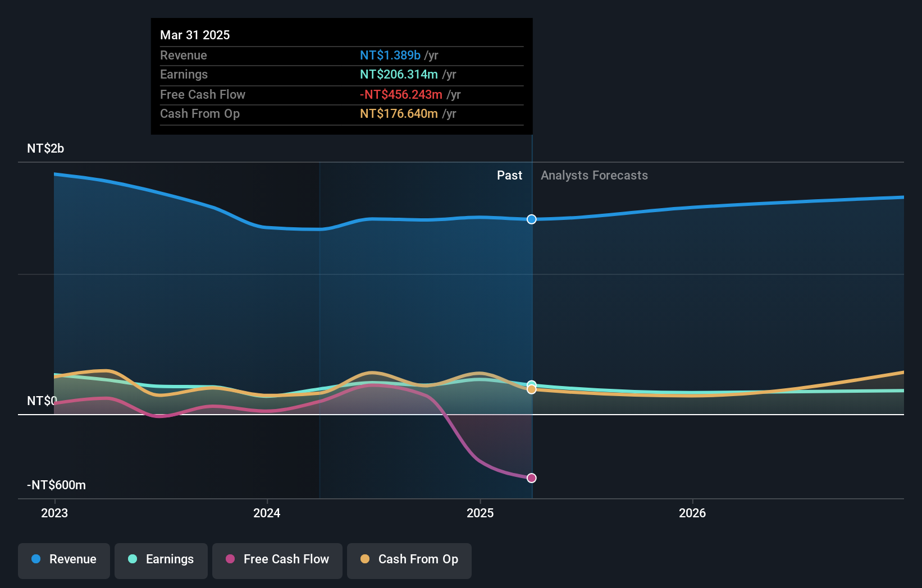Toggle the Cash From Op legend series

(x=409, y=561)
